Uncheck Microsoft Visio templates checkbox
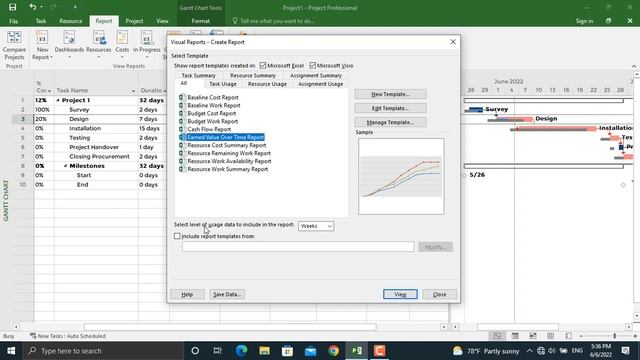The width and height of the screenshot is (640, 360). tap(313, 65)
